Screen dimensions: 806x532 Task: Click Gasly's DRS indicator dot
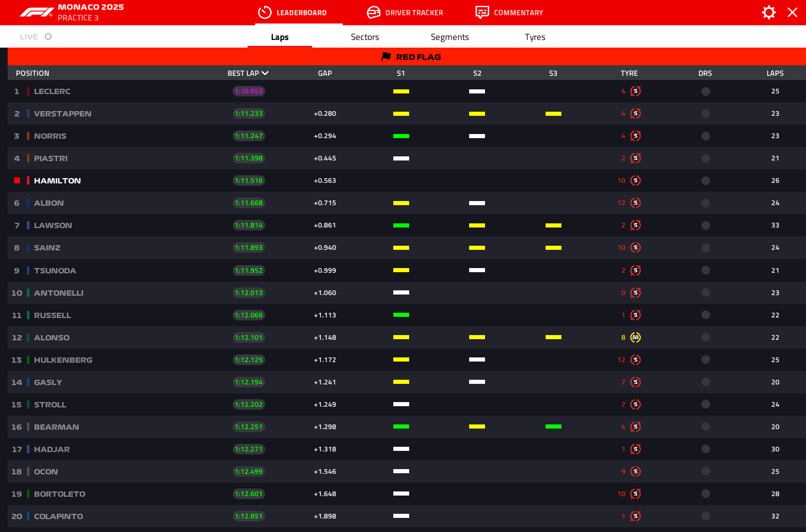[x=705, y=382]
